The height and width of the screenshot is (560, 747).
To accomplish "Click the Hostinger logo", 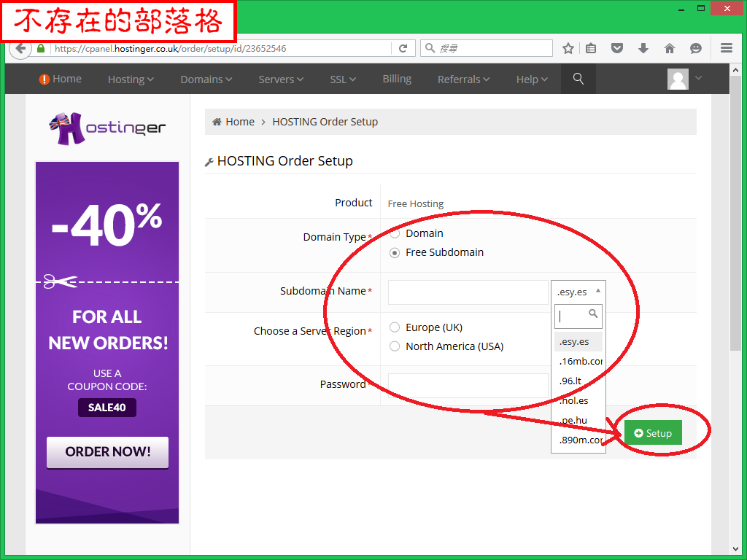I will pyautogui.click(x=107, y=128).
